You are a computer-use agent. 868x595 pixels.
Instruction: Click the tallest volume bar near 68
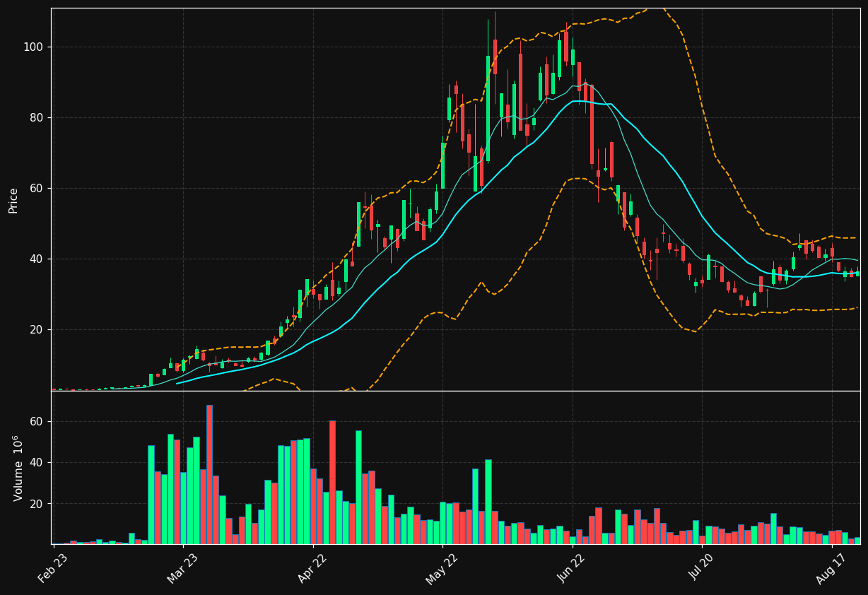tap(209, 474)
